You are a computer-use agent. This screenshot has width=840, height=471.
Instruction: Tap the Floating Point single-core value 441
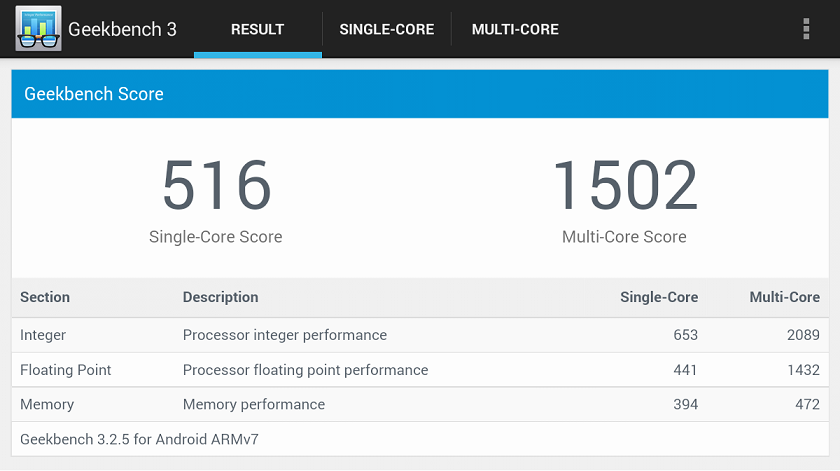tap(685, 370)
